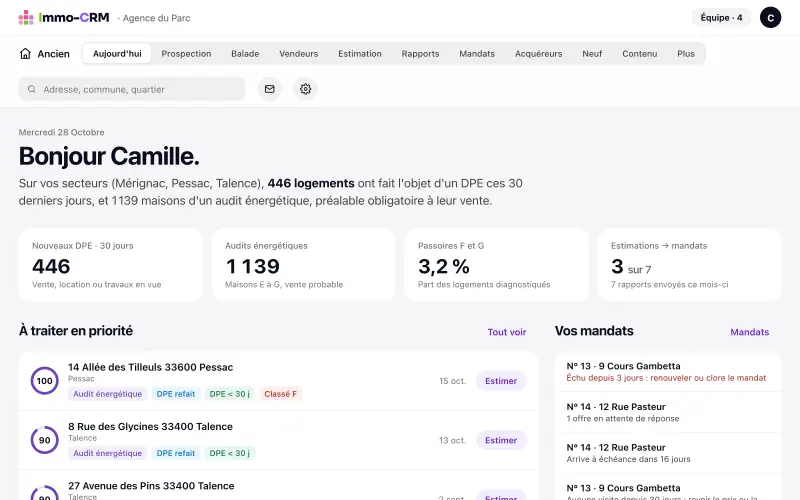Open the Mandats link beside Vos mandats
This screenshot has height=500, width=800.
(749, 332)
